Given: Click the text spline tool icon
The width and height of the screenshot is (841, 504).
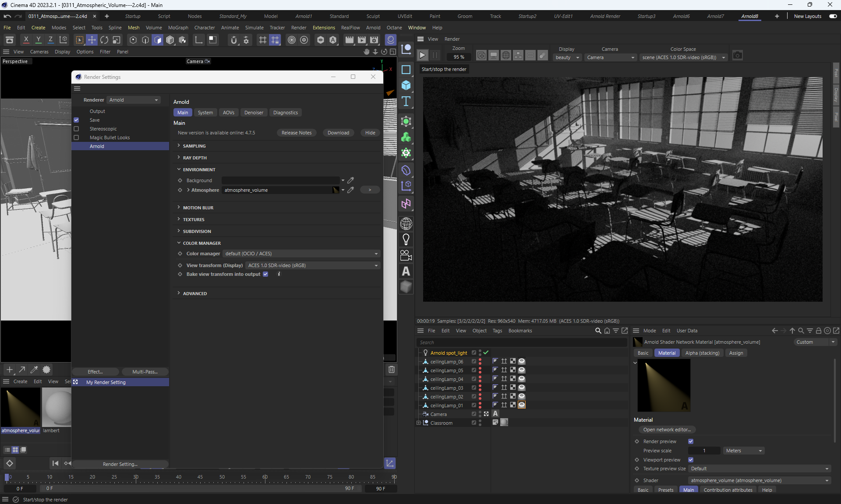Looking at the screenshot, I should tap(406, 102).
